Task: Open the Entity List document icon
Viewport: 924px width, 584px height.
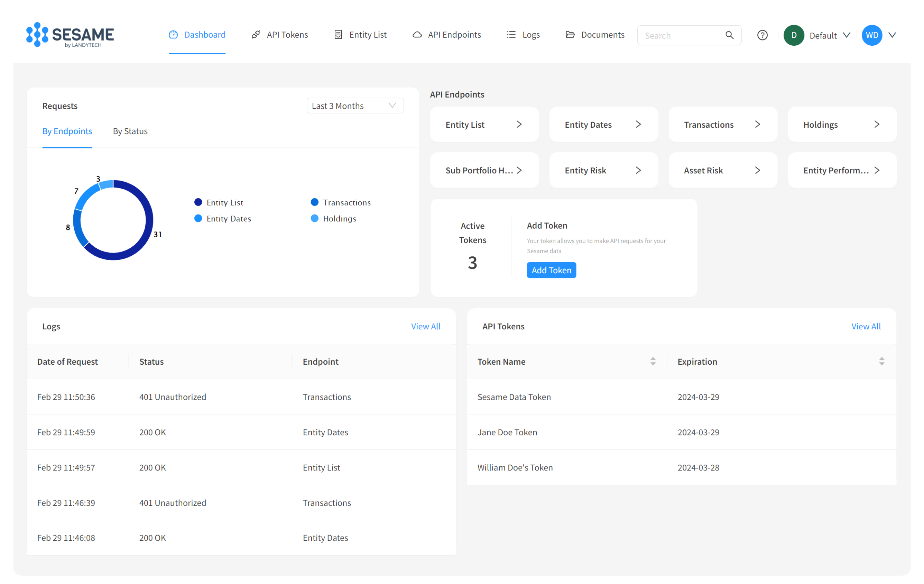Action: [x=338, y=34]
